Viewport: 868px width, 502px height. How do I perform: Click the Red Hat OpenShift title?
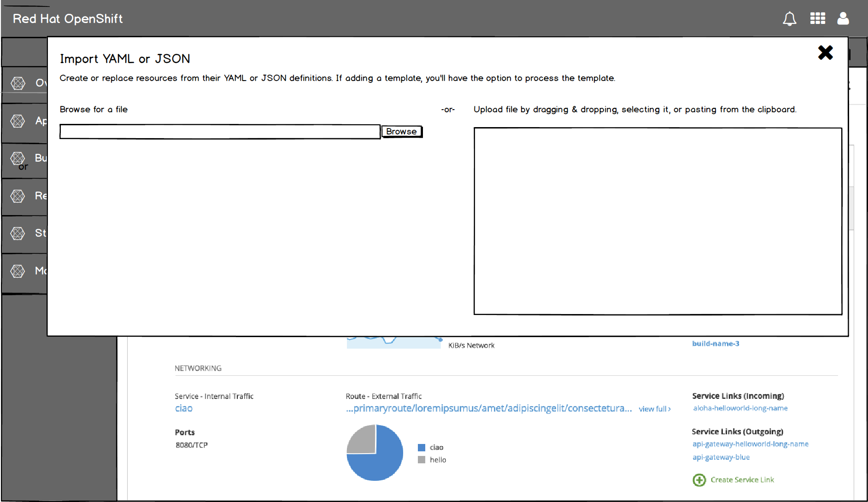(x=68, y=19)
